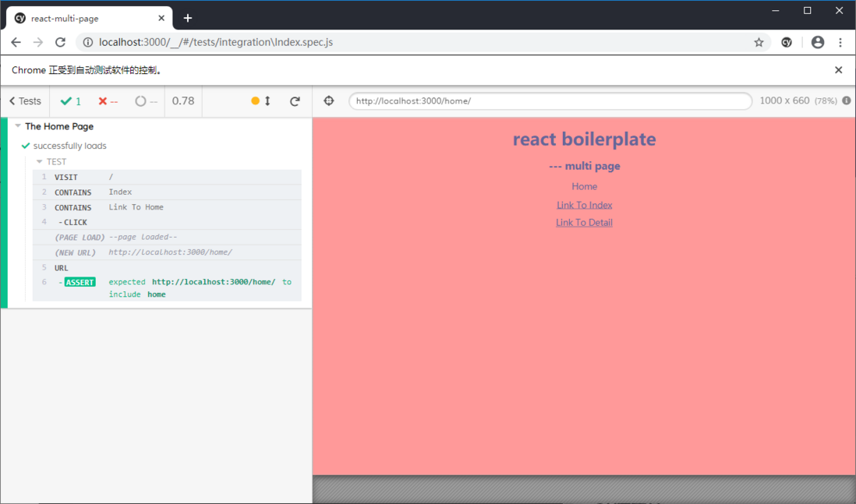Select the ASSERT command row

pos(167,288)
